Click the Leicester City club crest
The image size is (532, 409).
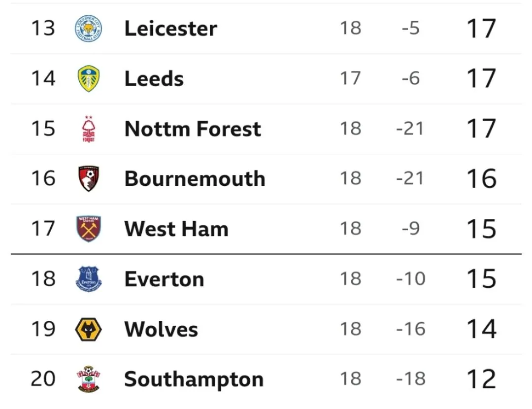[88, 28]
